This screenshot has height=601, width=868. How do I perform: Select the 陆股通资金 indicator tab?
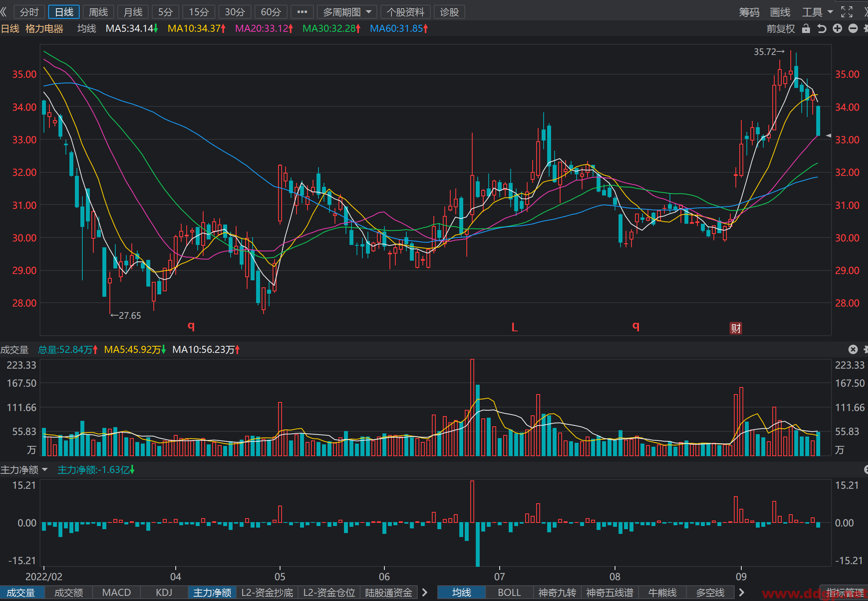(x=389, y=592)
